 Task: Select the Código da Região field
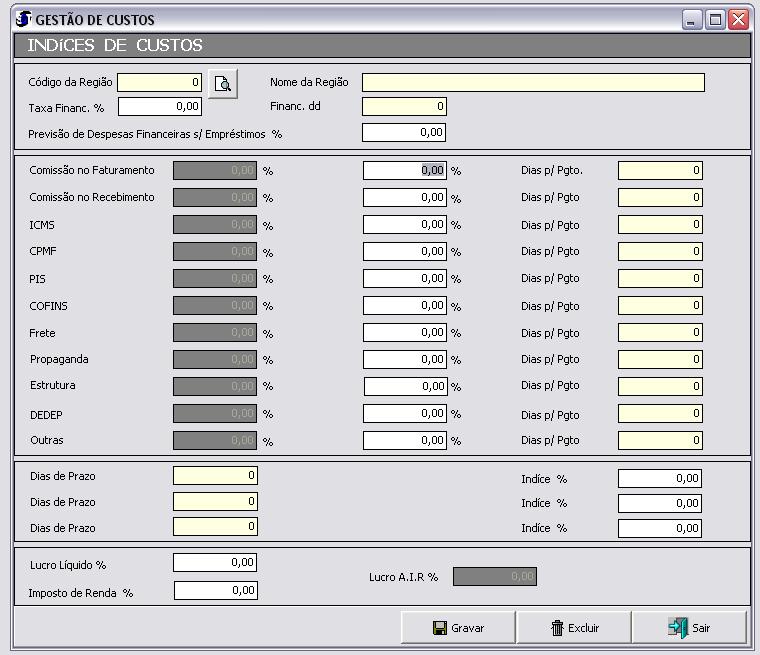click(x=160, y=82)
